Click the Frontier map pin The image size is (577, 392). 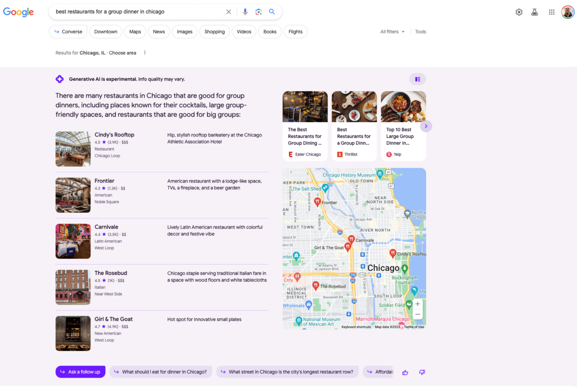pyautogui.click(x=317, y=202)
